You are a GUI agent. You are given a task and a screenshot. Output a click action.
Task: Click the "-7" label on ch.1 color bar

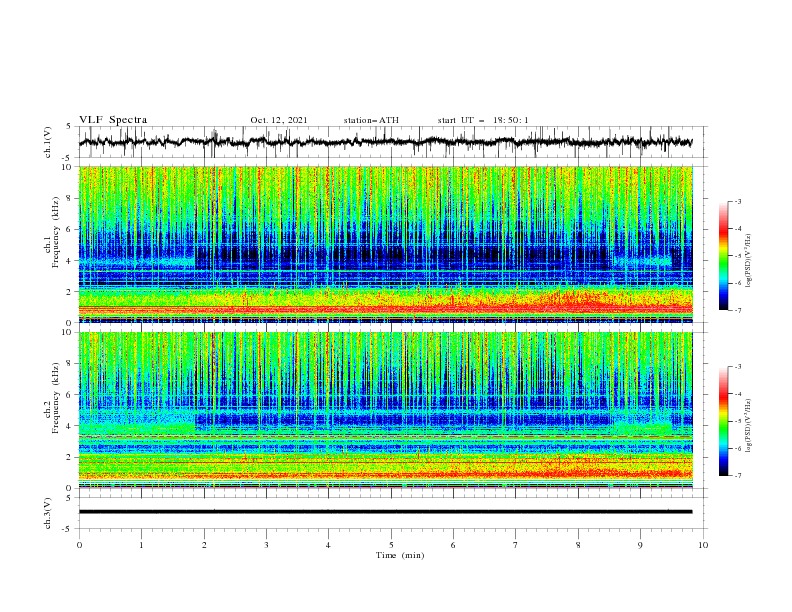coord(738,310)
